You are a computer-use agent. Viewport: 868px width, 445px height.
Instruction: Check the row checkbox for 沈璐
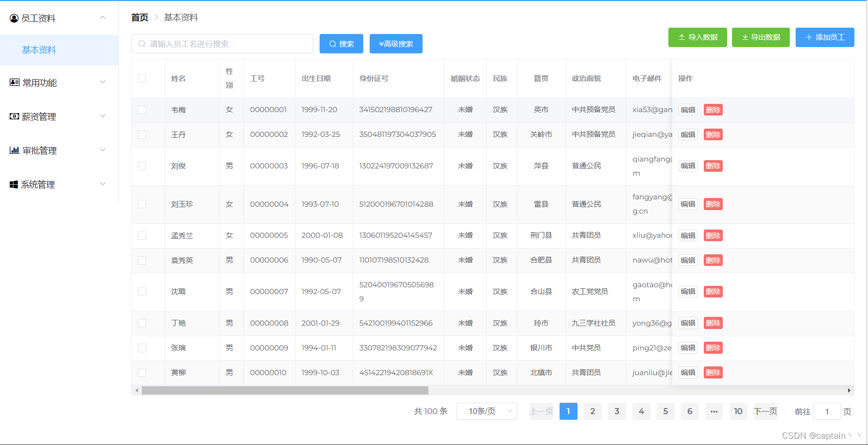click(x=142, y=292)
